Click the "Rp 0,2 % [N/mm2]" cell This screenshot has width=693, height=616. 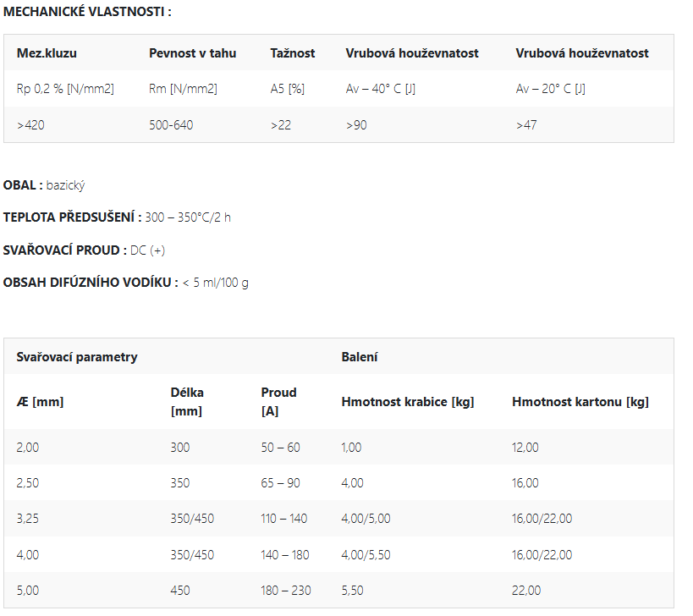tap(65, 89)
